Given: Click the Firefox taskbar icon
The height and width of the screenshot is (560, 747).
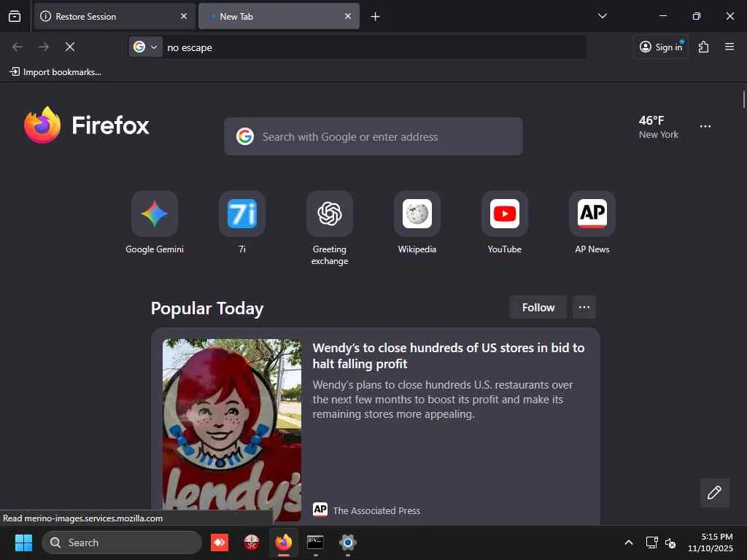Looking at the screenshot, I should (x=284, y=542).
